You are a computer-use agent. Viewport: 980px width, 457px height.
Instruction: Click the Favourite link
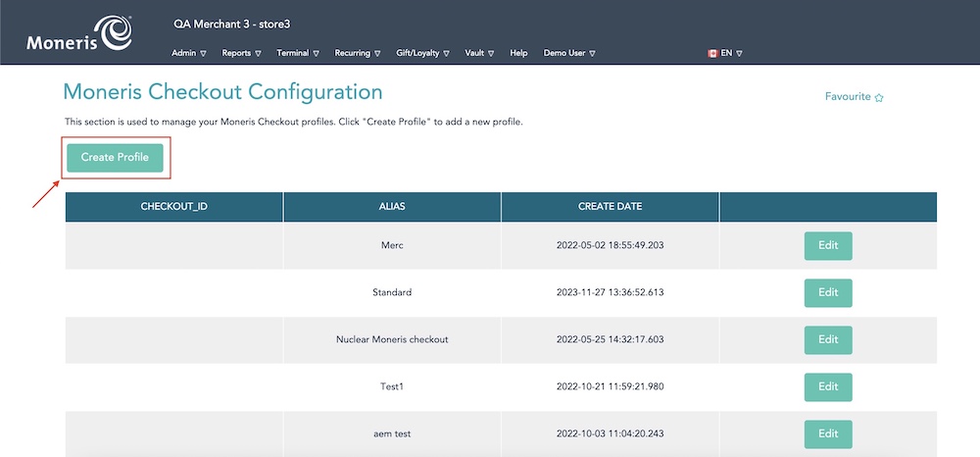848,97
